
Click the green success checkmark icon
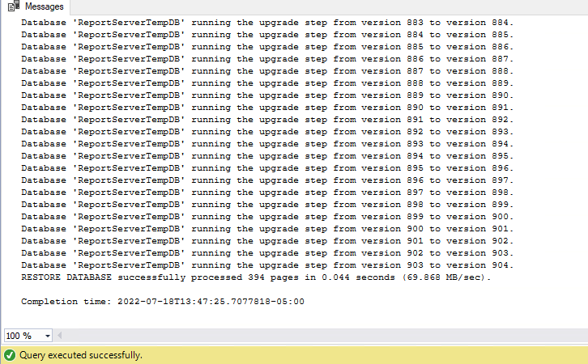click(x=10, y=355)
